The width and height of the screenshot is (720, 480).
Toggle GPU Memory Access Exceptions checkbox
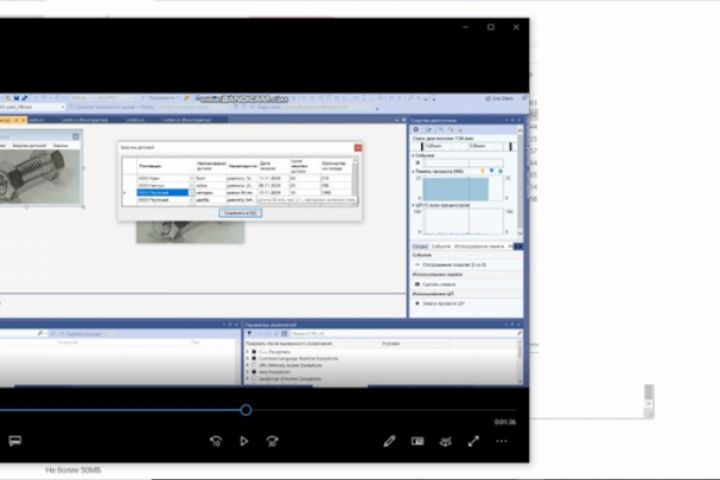click(254, 365)
